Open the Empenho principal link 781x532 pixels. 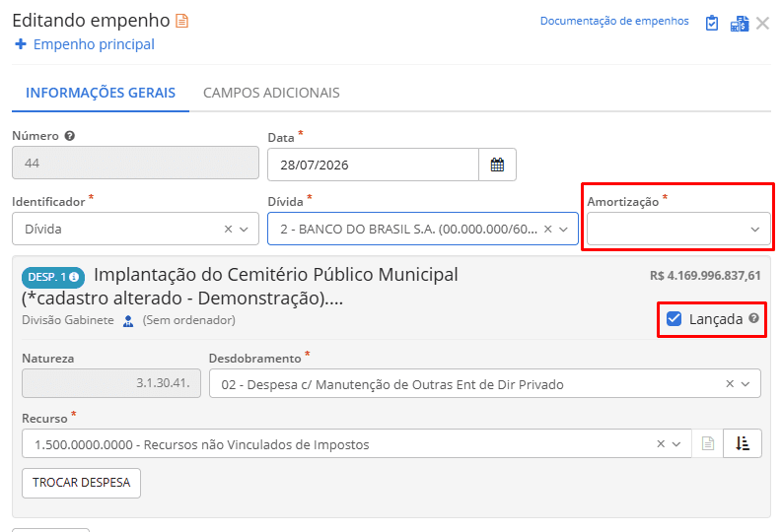coord(94,44)
